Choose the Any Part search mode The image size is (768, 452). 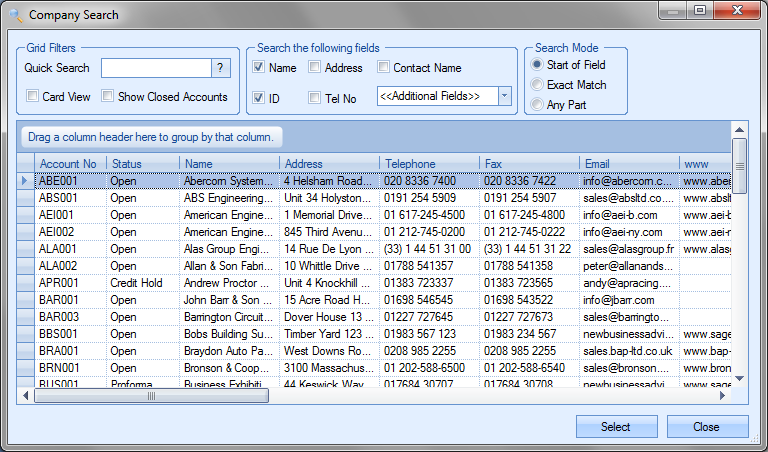pyautogui.click(x=538, y=104)
